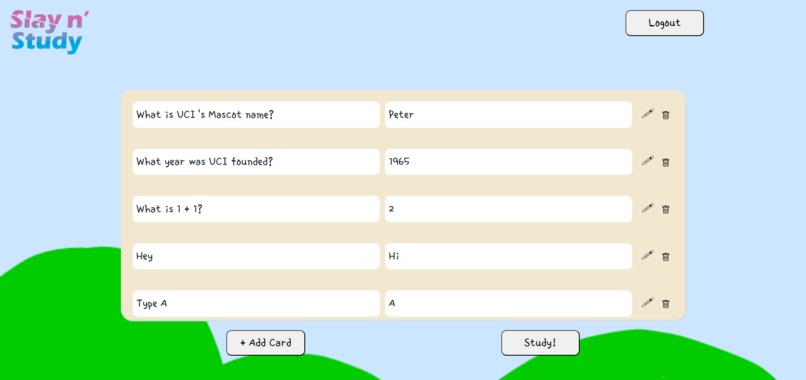Start studying with the 'Study!' button

(x=540, y=343)
